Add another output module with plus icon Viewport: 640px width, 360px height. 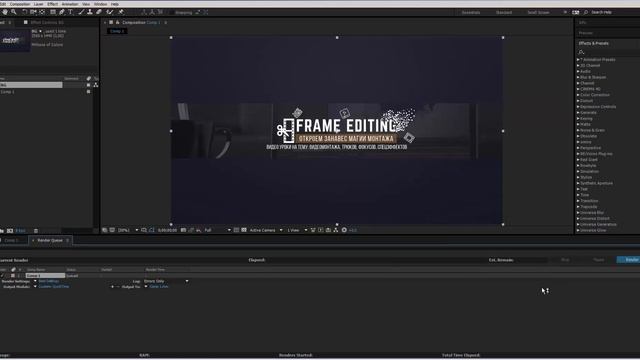click(x=112, y=287)
